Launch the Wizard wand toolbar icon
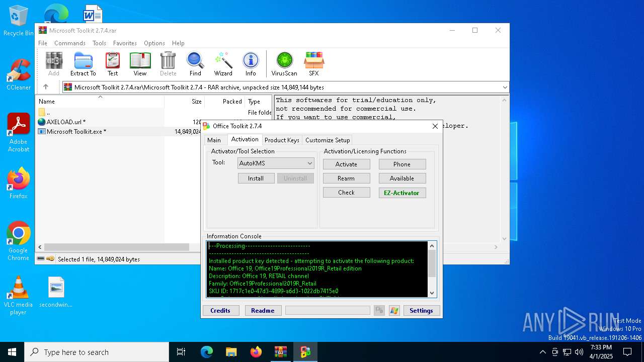This screenshot has height=362, width=644. pos(223,64)
